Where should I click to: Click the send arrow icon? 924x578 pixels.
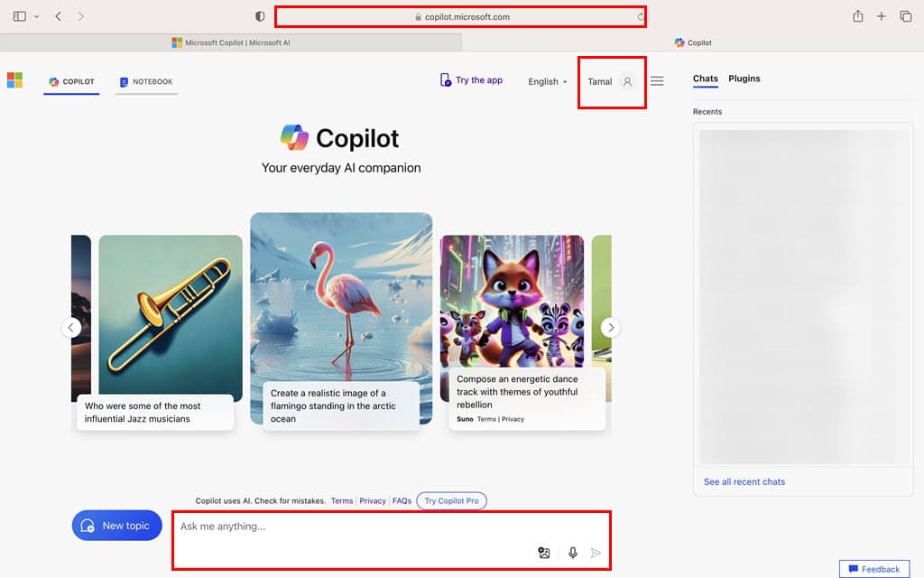596,553
